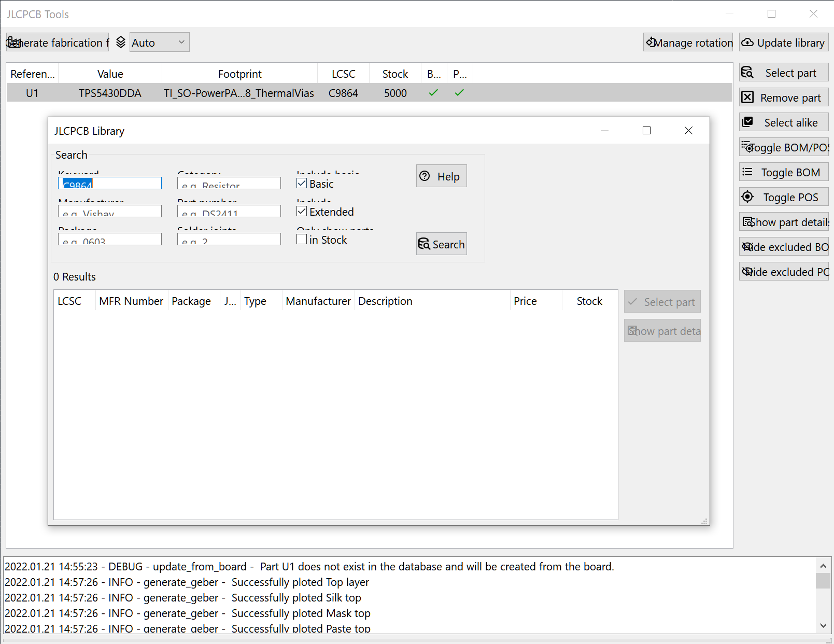
Task: Select the Generate fabrication files icon
Action: click(x=13, y=42)
